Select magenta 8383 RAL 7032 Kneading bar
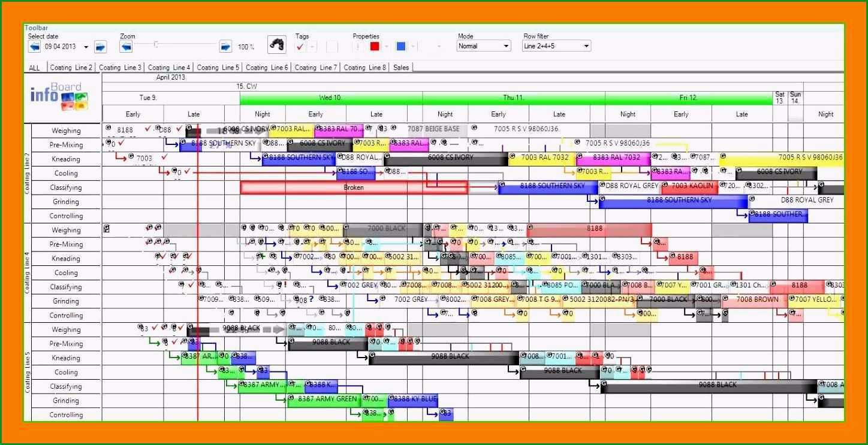868x445 pixels. coord(613,158)
